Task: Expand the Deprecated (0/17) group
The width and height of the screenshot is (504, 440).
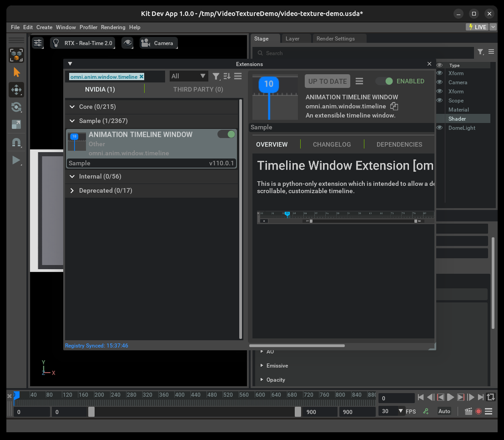Action: point(72,190)
